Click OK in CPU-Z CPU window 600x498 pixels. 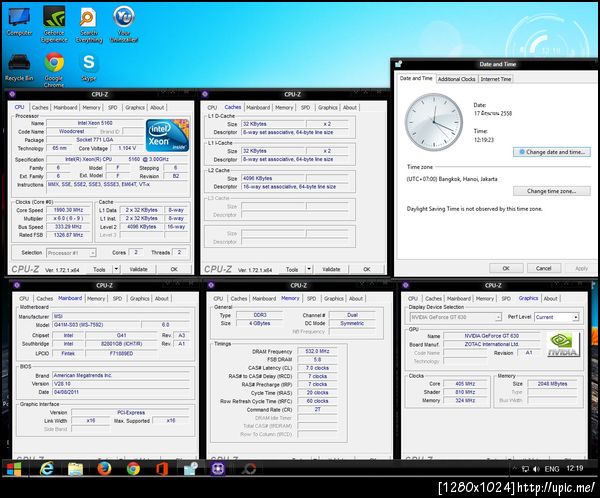174,269
